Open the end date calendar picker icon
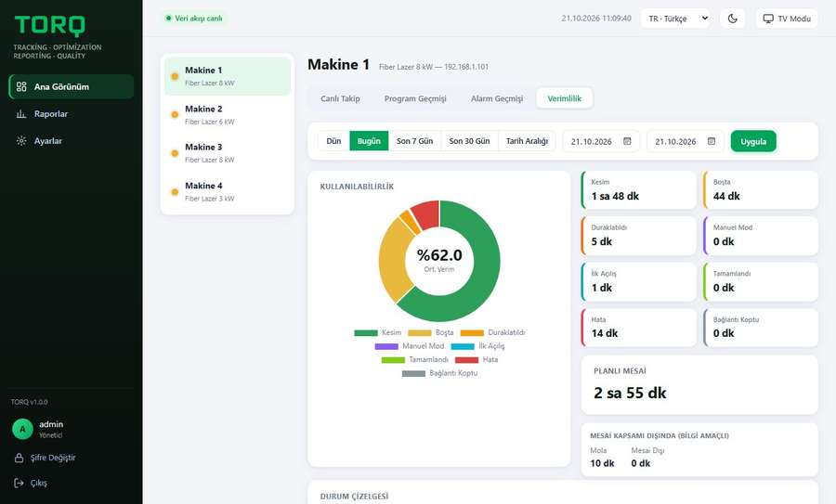 click(x=712, y=141)
